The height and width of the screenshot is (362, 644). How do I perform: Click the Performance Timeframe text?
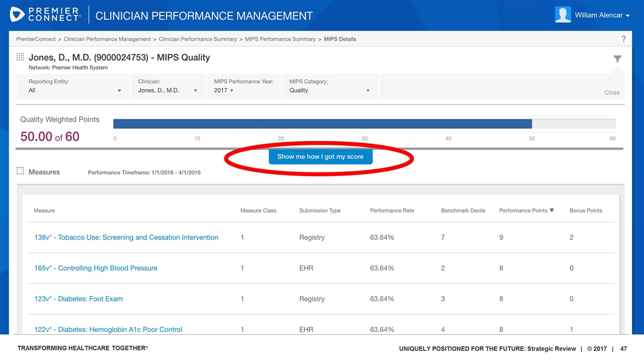(144, 172)
